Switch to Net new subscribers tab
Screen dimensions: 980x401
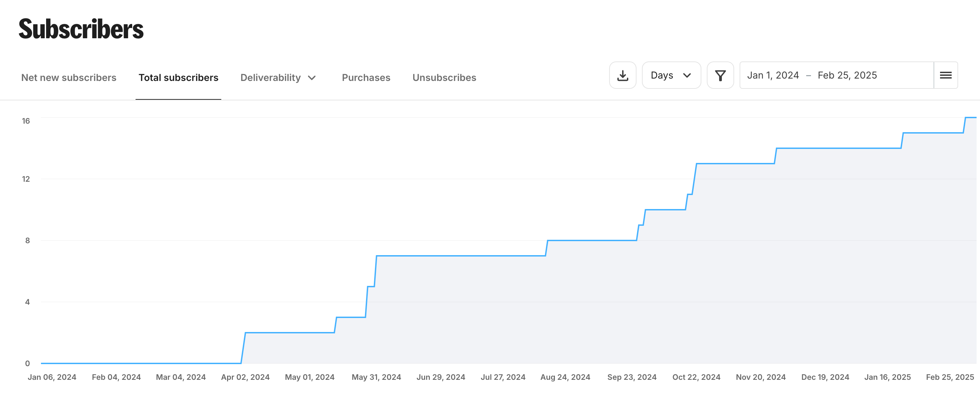(x=69, y=78)
